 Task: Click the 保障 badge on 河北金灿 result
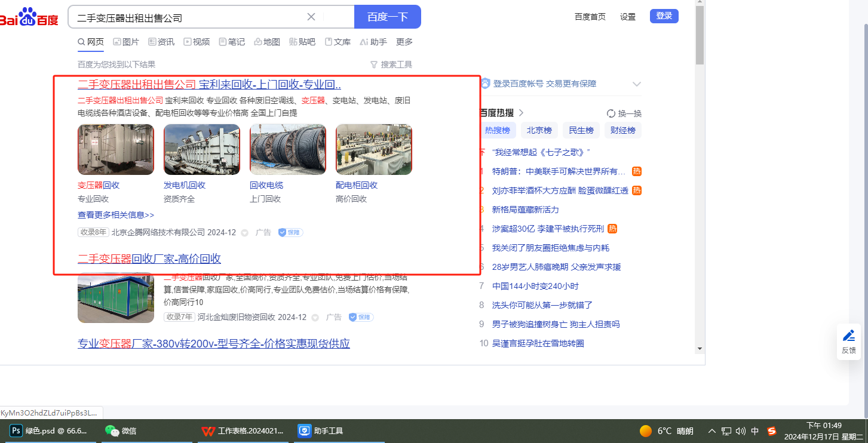[x=361, y=317]
